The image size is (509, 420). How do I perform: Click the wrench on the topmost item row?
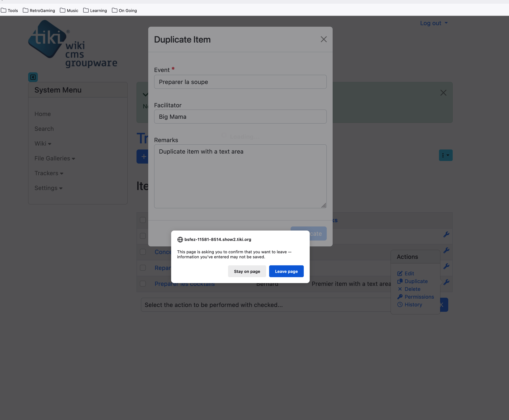pyautogui.click(x=446, y=234)
